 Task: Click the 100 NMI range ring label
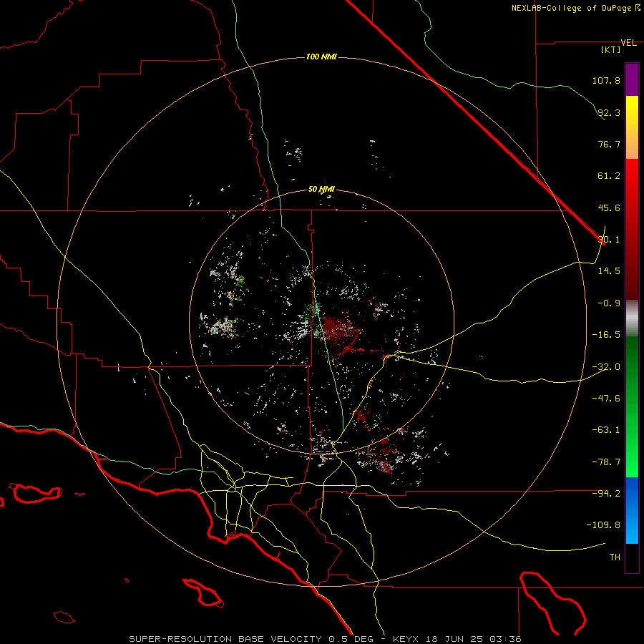(321, 57)
